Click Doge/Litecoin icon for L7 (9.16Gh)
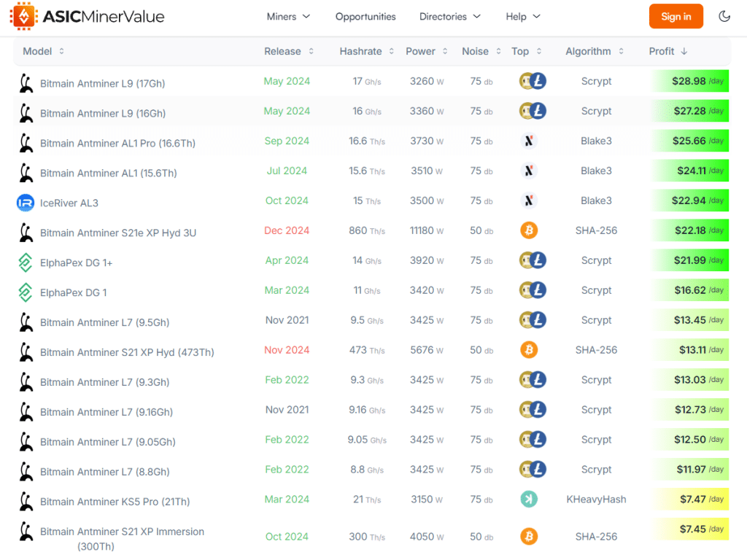This screenshot has height=560, width=747. pyautogui.click(x=532, y=410)
